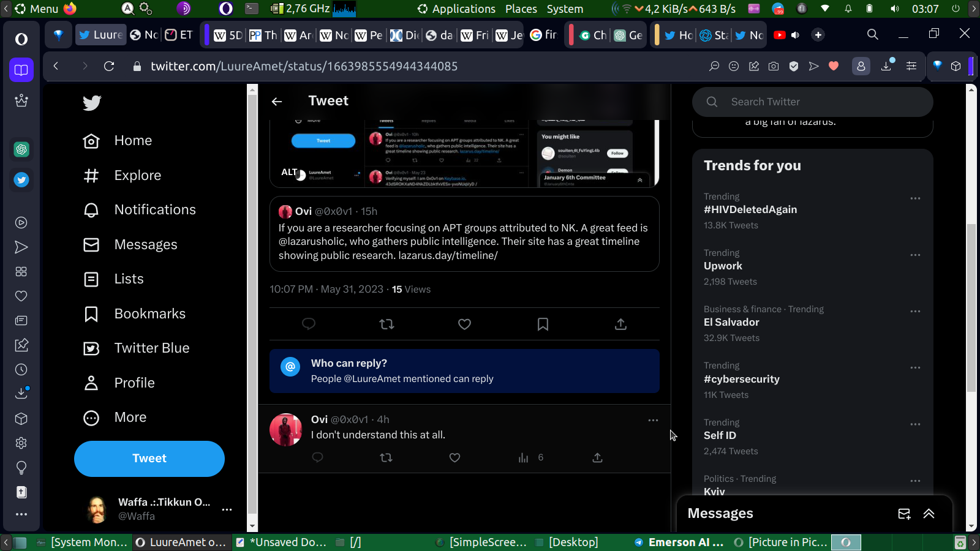Viewport: 980px width, 551px height.
Task: Open the Self ID trend
Action: [720, 435]
